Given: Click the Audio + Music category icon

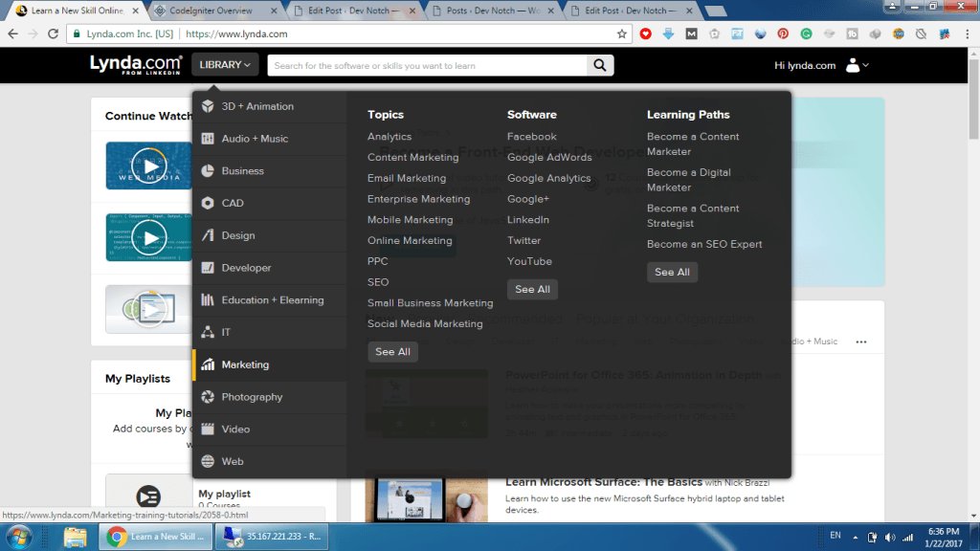Looking at the screenshot, I should pyautogui.click(x=208, y=139).
